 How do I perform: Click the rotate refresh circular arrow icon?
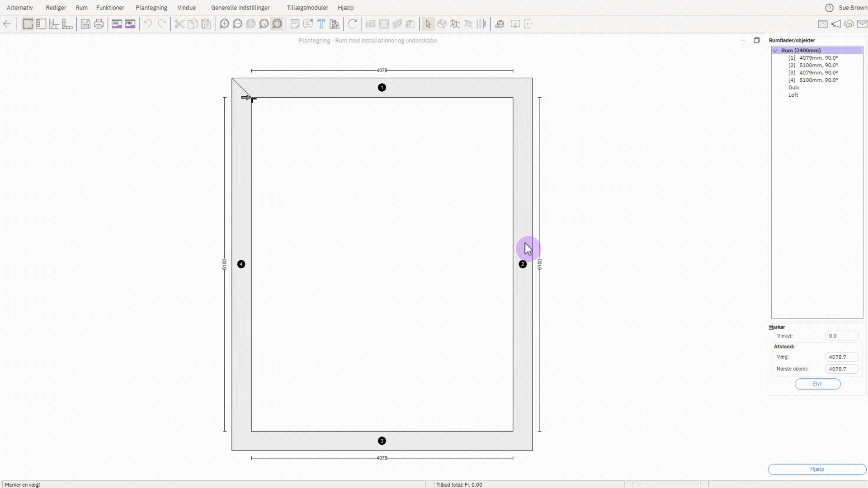352,24
